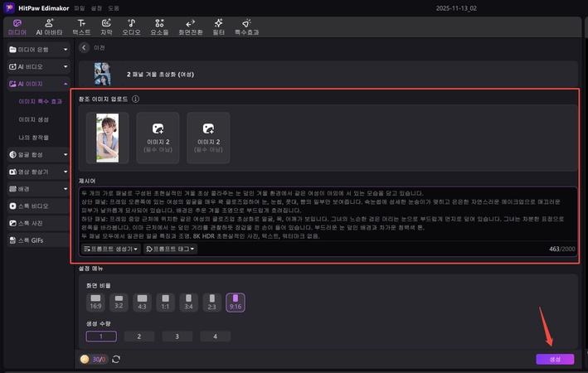Click the 463/2000 character counter
The height and width of the screenshot is (373, 588).
(x=561, y=249)
